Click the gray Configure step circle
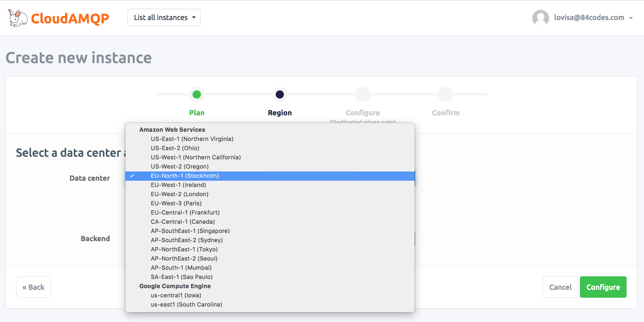The height and width of the screenshot is (322, 644). click(x=363, y=95)
